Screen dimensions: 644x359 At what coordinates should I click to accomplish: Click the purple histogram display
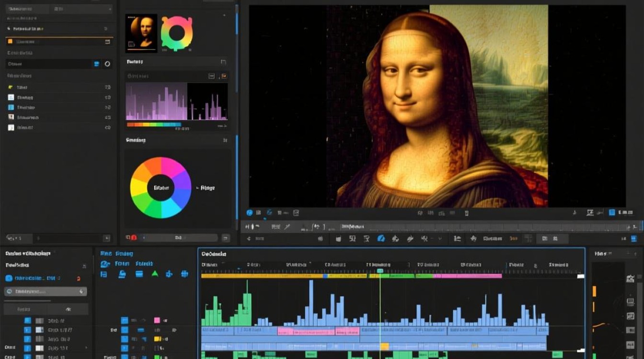point(177,101)
